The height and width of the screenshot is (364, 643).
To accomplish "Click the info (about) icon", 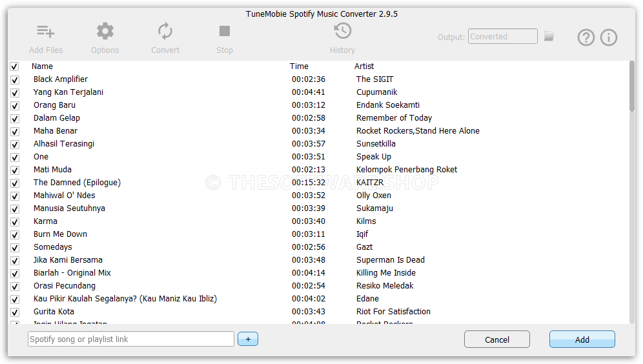I will pyautogui.click(x=609, y=37).
